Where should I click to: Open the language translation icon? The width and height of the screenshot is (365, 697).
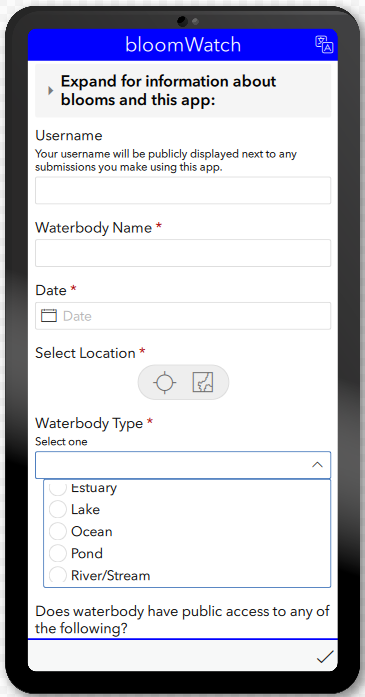tap(324, 44)
